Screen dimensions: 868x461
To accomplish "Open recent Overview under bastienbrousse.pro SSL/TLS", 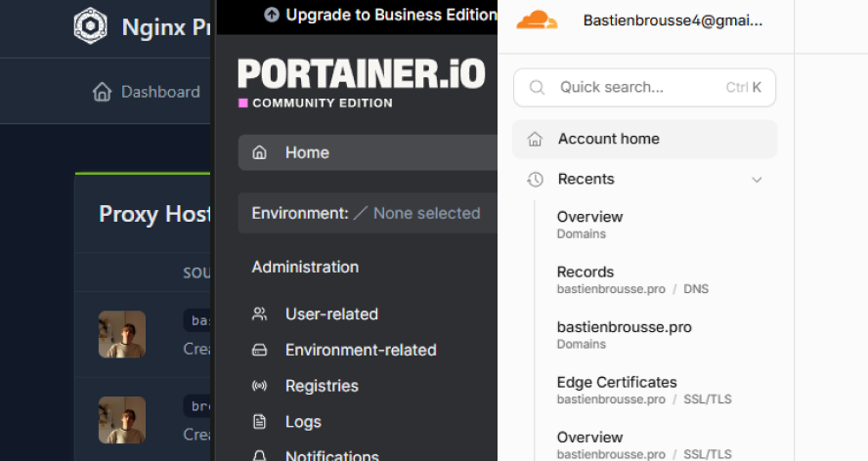I will tap(644, 445).
